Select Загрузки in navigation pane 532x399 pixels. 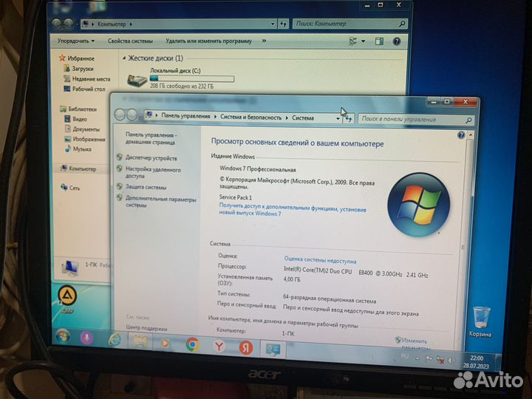click(x=83, y=69)
